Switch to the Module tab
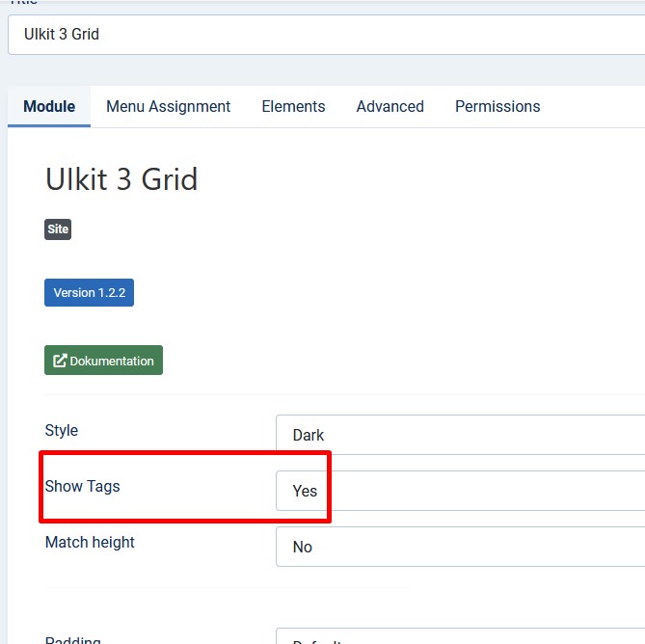Image resolution: width=645 pixels, height=644 pixels. [x=49, y=106]
